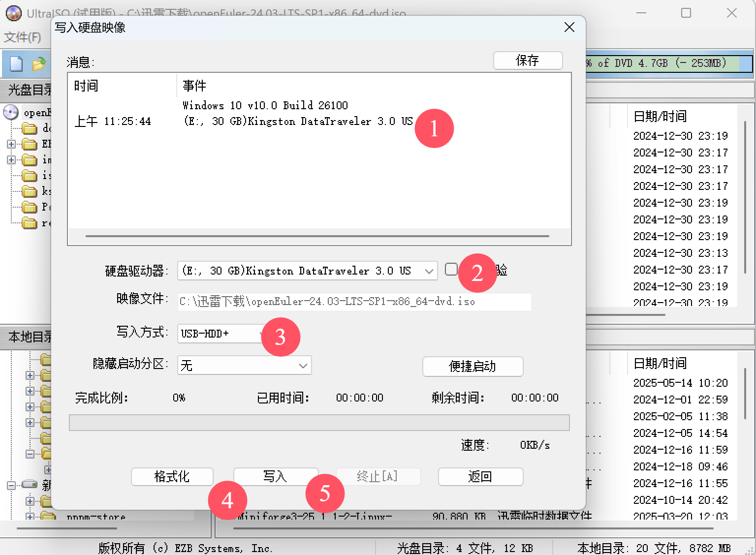Click the 完成比例 0% value

click(179, 398)
